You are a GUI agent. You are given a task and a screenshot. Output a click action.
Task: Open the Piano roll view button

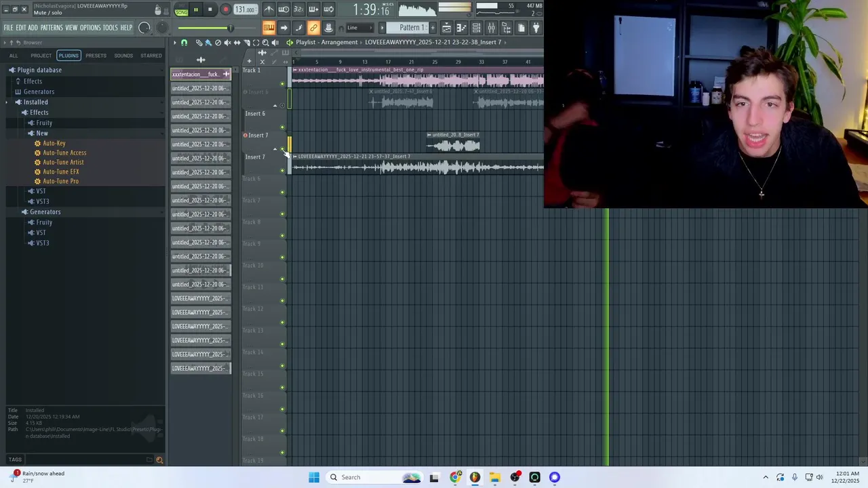[461, 28]
